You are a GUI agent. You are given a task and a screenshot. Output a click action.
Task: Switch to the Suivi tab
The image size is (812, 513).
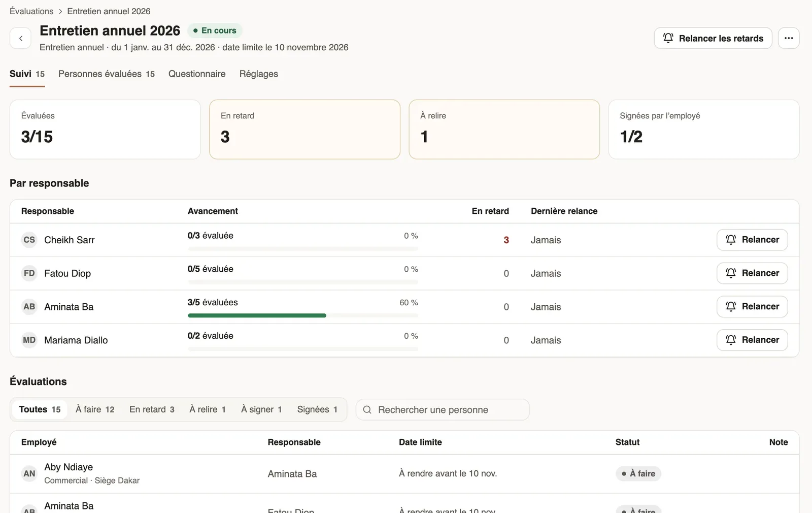[27, 74]
